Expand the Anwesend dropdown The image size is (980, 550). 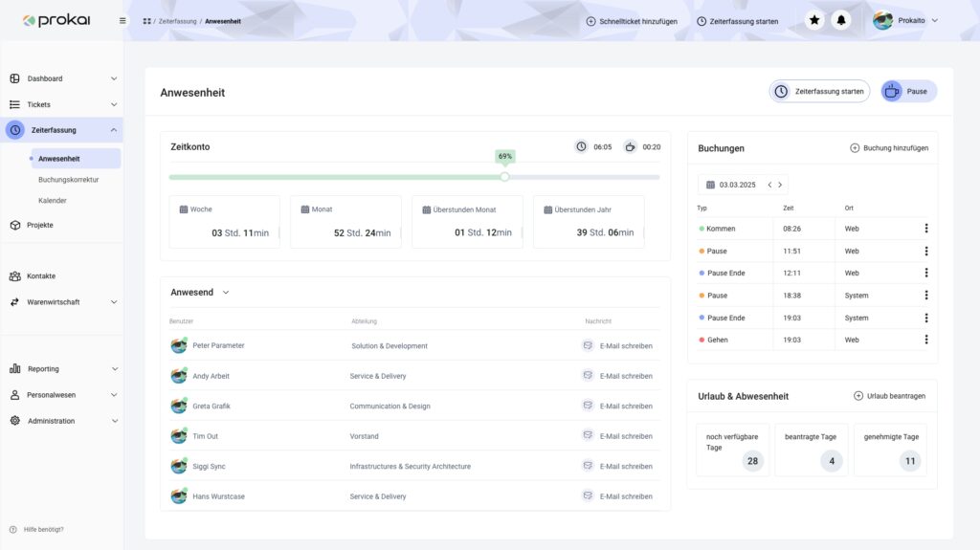pos(226,292)
